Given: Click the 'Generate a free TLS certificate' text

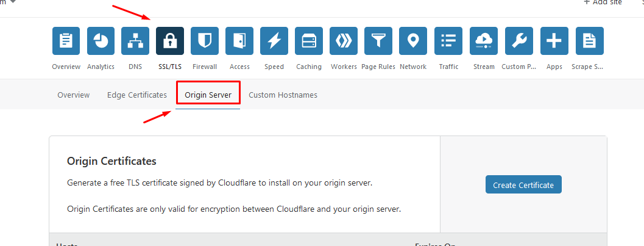Looking at the screenshot, I should pos(220,183).
